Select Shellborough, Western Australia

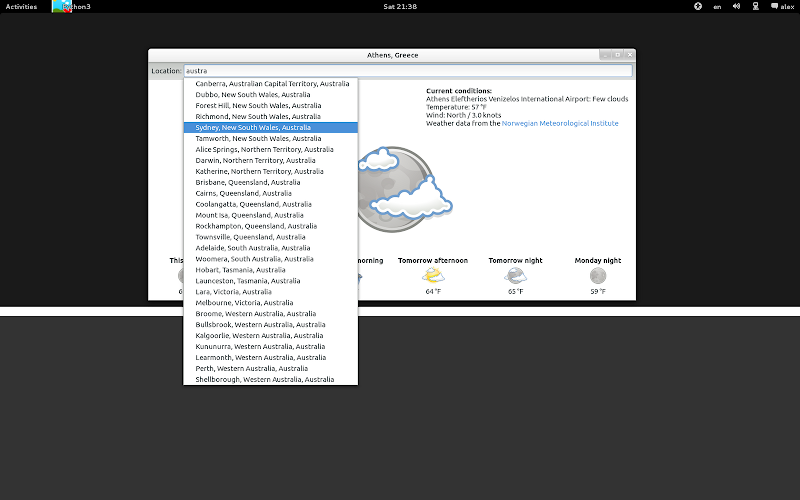[271, 380]
